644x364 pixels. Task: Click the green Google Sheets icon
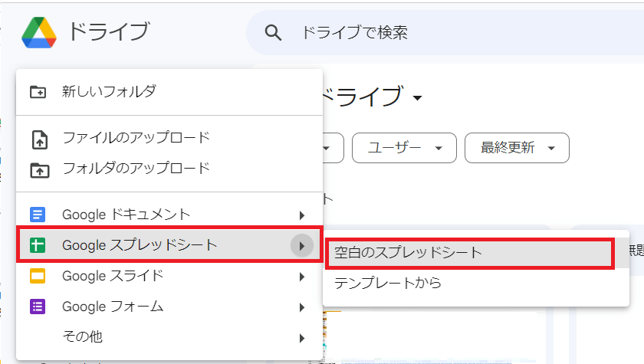[38, 246]
